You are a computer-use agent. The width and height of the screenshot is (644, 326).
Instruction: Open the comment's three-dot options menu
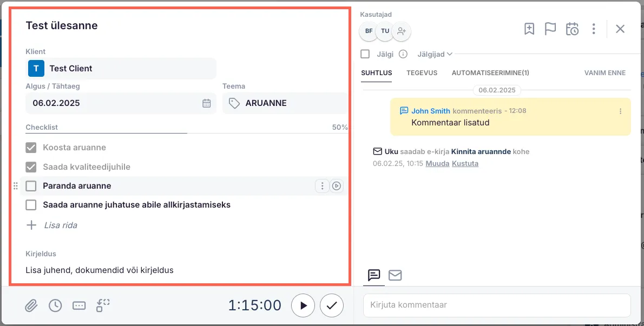point(620,111)
